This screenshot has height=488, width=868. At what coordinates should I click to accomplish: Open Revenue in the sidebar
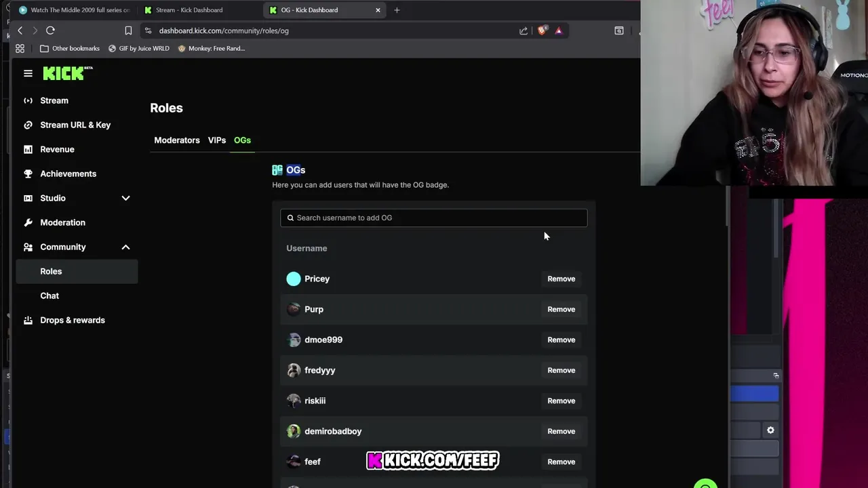(57, 149)
